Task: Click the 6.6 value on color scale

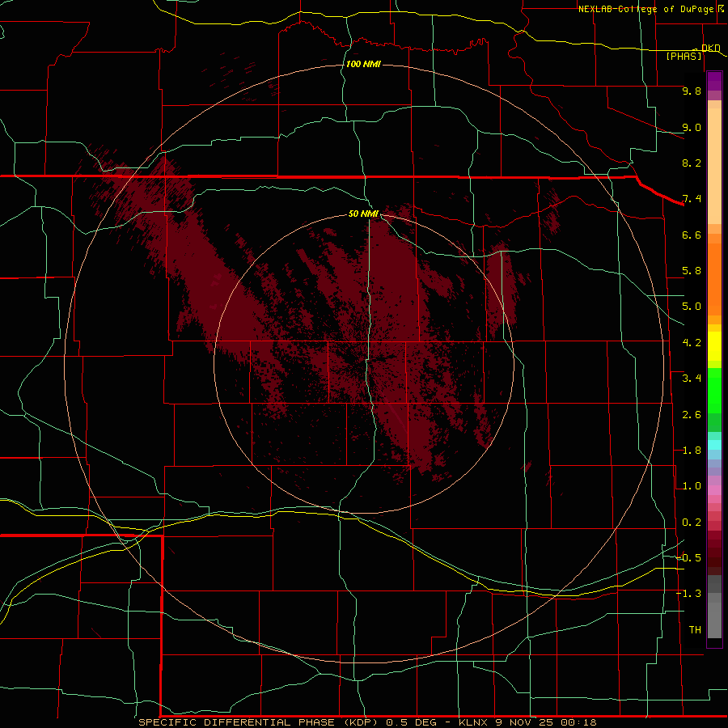Action: point(692,235)
